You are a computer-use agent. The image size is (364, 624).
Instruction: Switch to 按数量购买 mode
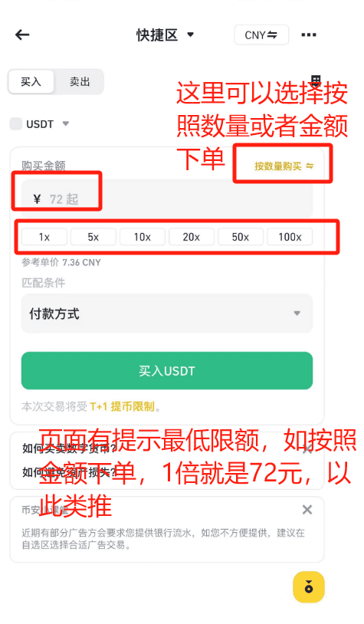click(284, 166)
